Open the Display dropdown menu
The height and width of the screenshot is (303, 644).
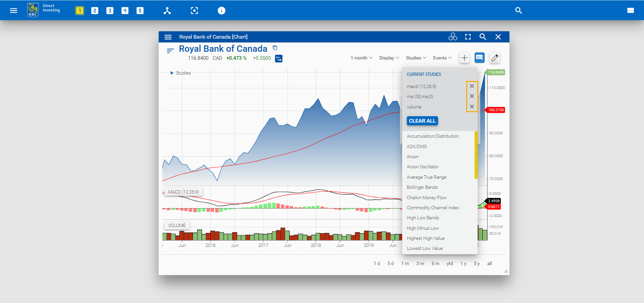389,58
